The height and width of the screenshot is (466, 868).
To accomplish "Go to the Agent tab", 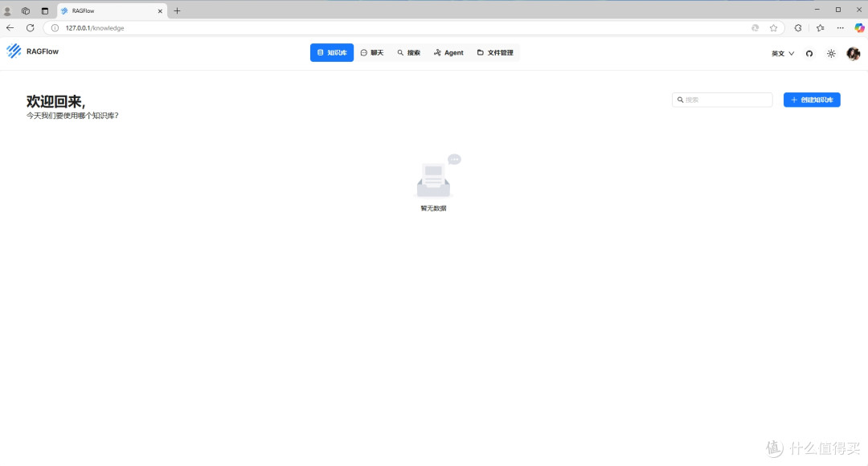I will coord(449,52).
